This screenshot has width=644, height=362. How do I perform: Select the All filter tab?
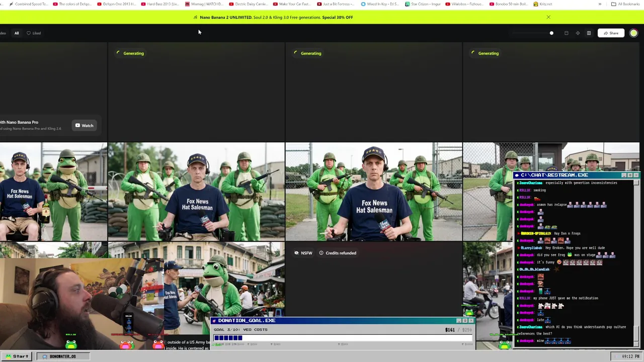(17, 33)
